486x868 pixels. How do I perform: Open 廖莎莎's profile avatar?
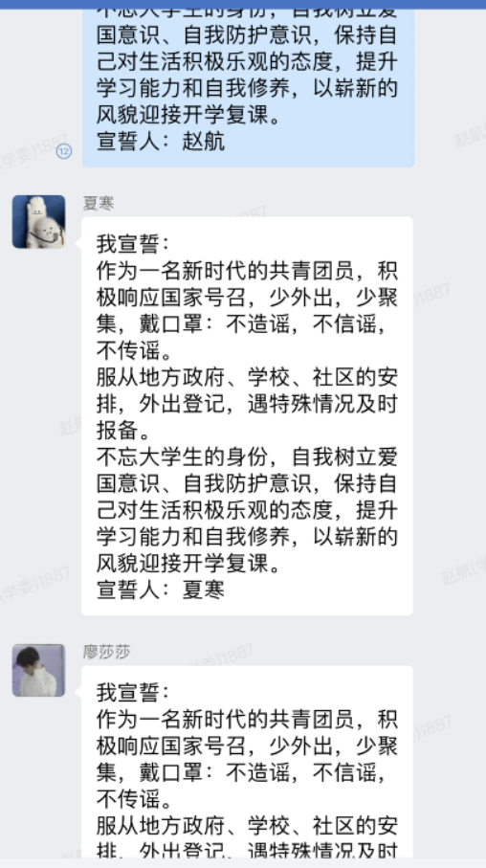coord(39,670)
